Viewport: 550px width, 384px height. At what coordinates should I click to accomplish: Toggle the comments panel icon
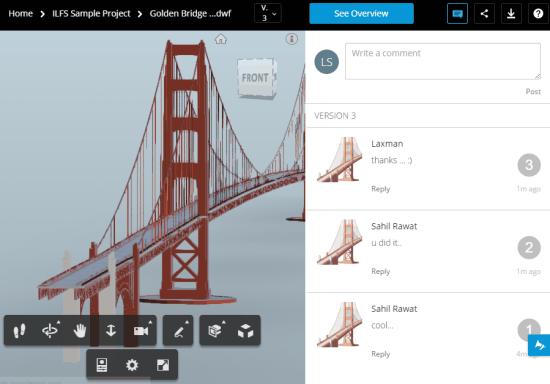457,13
